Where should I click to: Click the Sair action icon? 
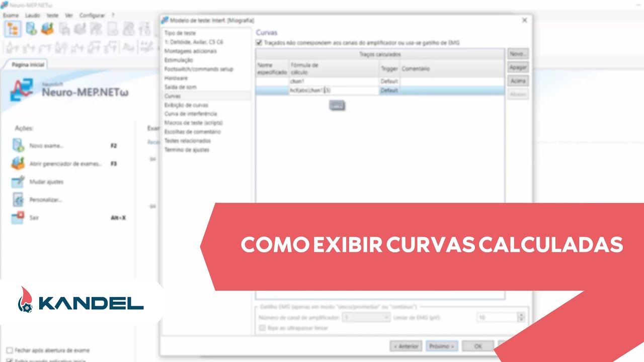point(18,218)
